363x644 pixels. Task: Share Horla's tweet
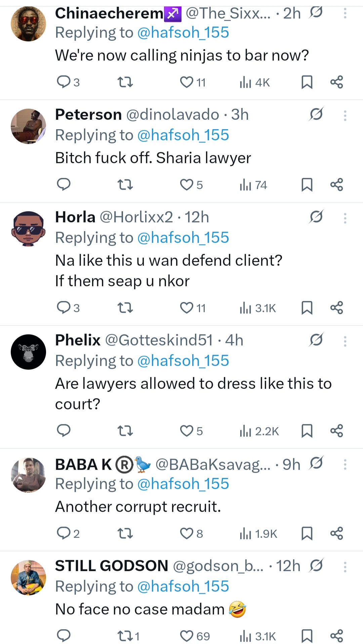click(336, 308)
